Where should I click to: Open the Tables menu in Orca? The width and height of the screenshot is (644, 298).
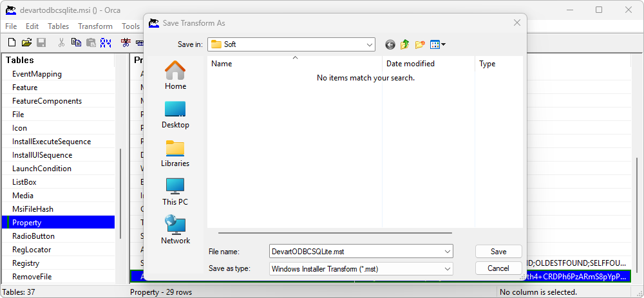[x=59, y=26]
